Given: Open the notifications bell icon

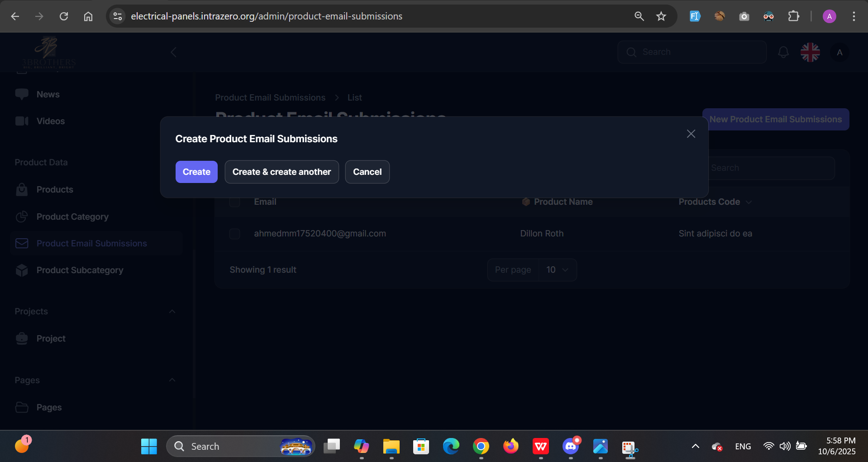Looking at the screenshot, I should [783, 53].
